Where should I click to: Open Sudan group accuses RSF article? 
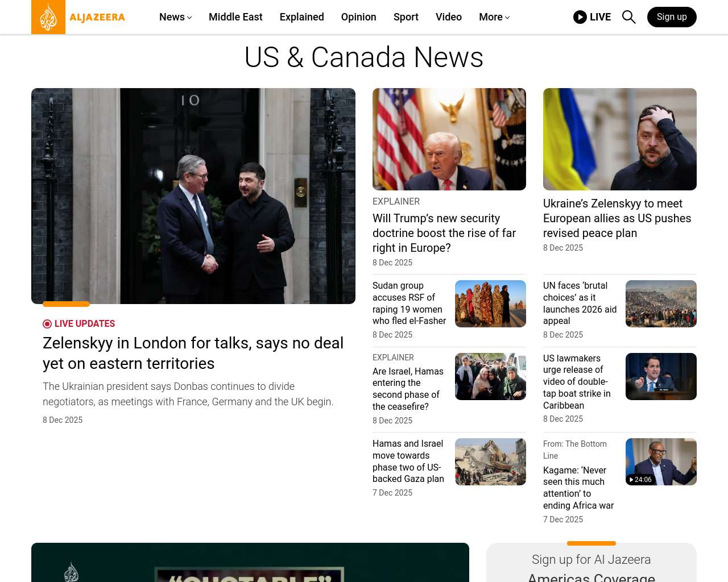click(x=409, y=304)
